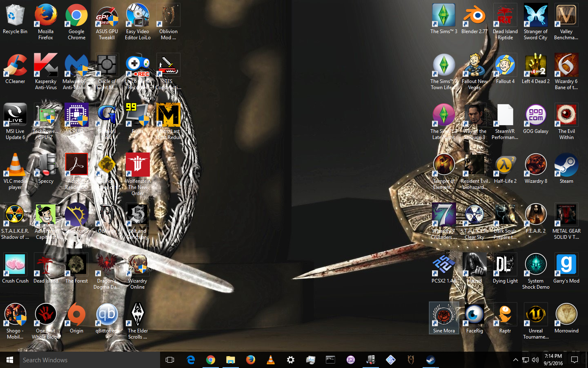Click the CCleaner desktop icon
The height and width of the screenshot is (368, 588).
pyautogui.click(x=15, y=69)
